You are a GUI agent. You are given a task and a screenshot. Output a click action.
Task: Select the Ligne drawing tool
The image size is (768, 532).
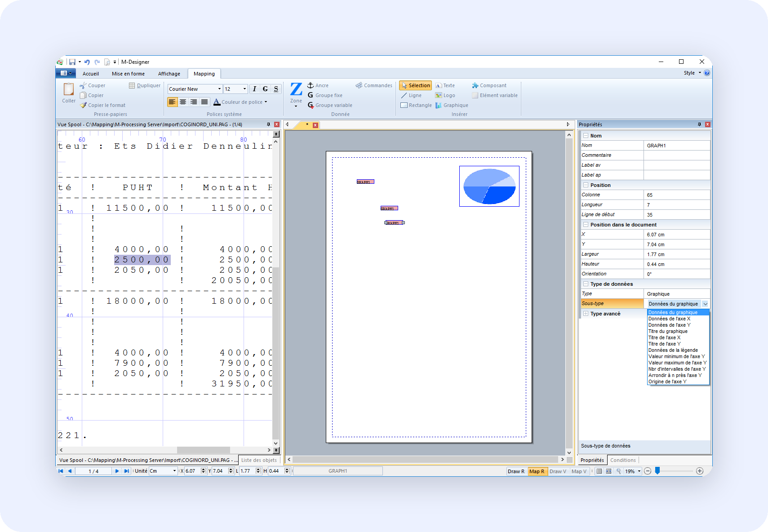411,95
